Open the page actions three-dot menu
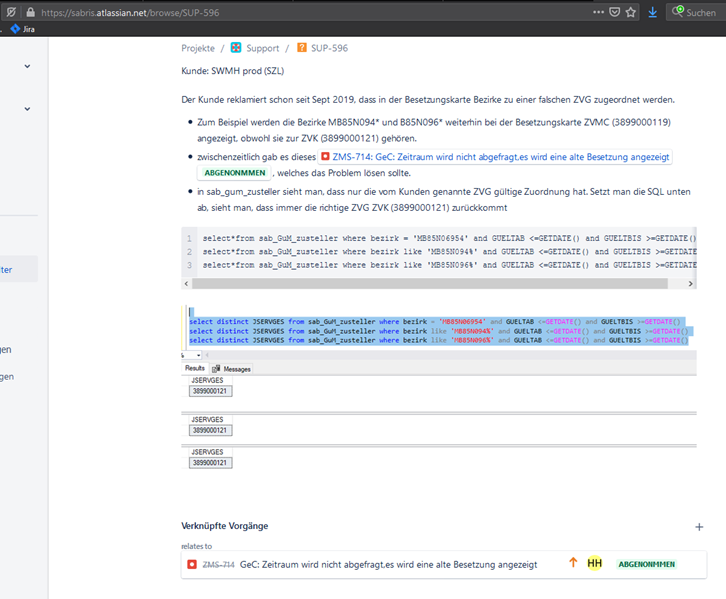 (x=598, y=12)
